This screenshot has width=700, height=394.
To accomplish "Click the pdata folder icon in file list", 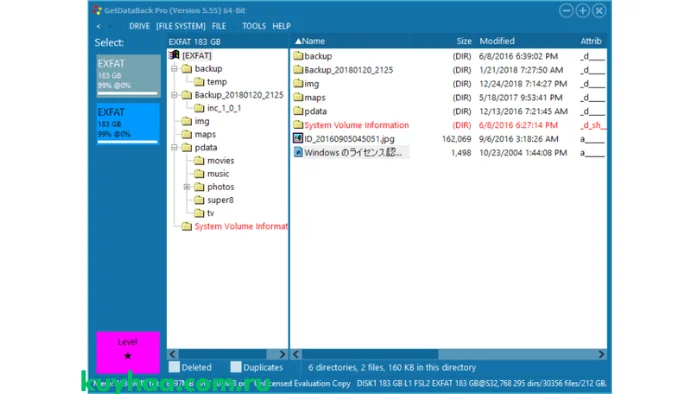I will [x=298, y=111].
